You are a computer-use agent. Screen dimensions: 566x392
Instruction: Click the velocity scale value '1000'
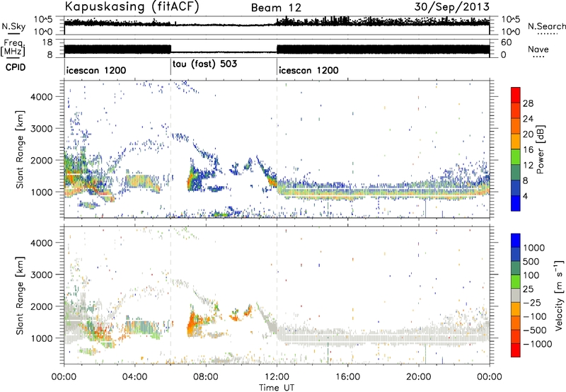point(533,248)
